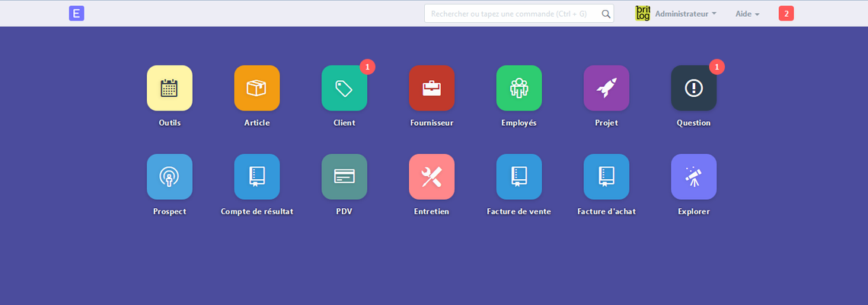Open the Facture d'achat book icon
868x305 pixels.
[606, 177]
